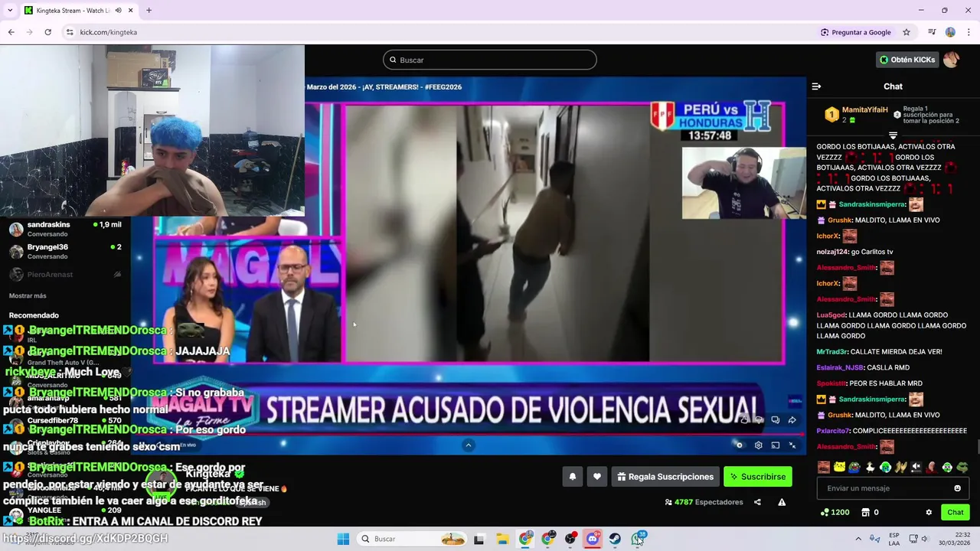This screenshot has height=551, width=980.
Task: Click the green Suscribirse button
Action: click(x=758, y=477)
